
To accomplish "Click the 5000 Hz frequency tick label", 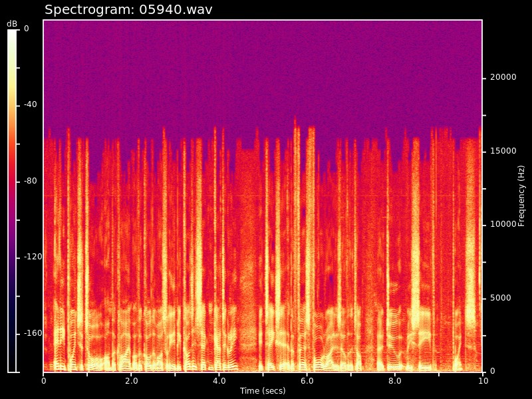I will [501, 299].
